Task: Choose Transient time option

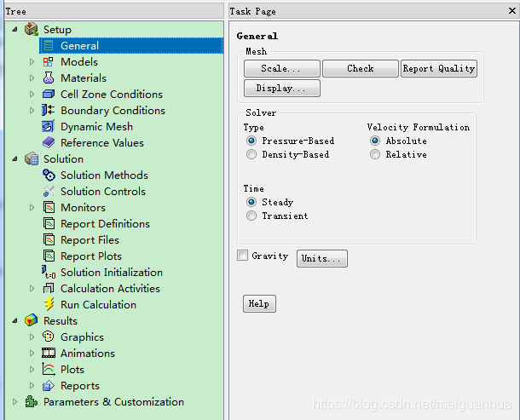Action: pos(251,216)
